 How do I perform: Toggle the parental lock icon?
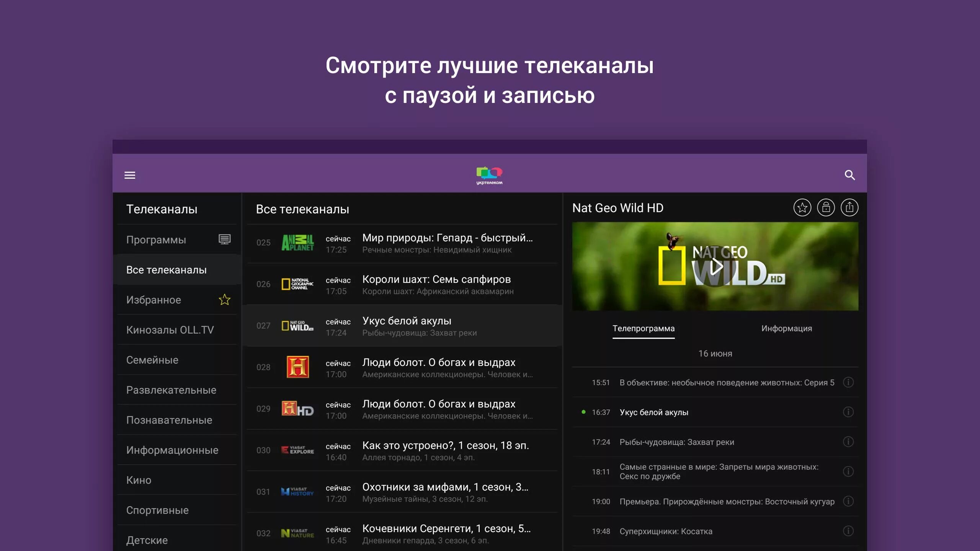pyautogui.click(x=826, y=208)
